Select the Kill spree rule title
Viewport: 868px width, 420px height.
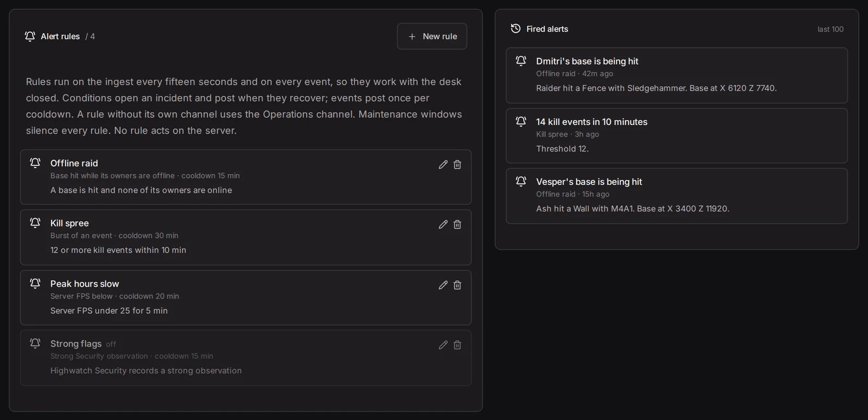click(69, 223)
